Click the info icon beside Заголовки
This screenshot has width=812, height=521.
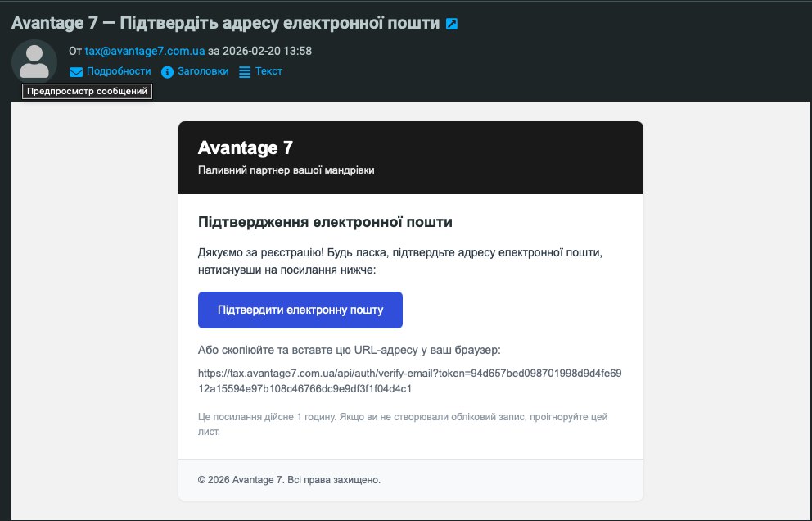(x=168, y=70)
